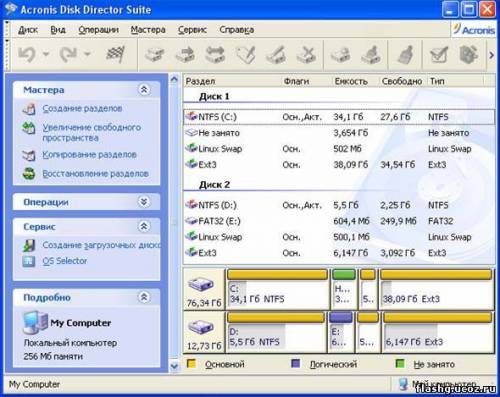Collapse the Мастера sidebar panel
The image size is (500, 397).
[x=144, y=89]
